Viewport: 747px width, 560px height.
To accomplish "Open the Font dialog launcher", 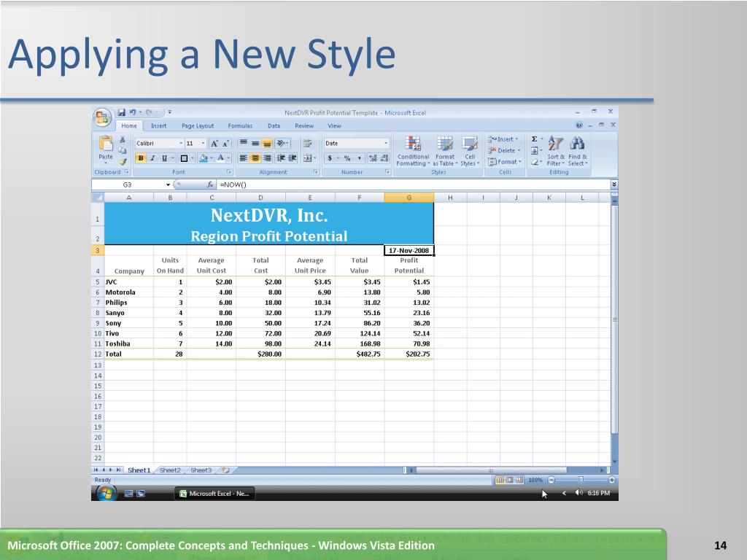I will click(229, 172).
